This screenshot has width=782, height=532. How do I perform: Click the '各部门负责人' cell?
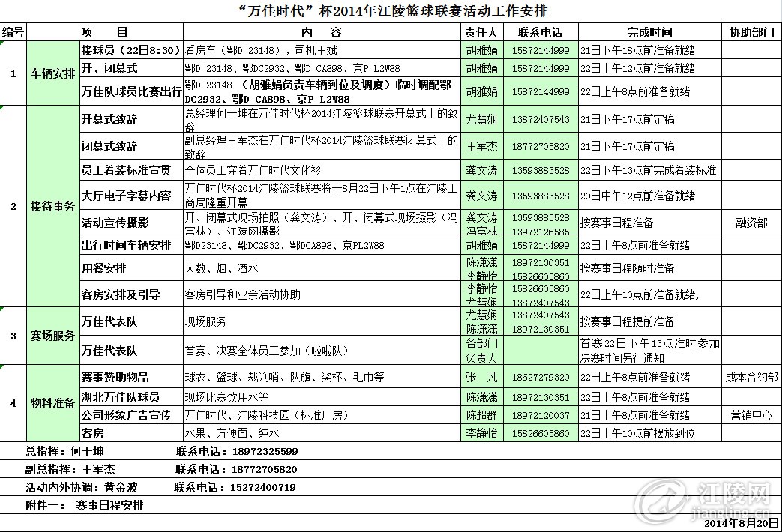[x=482, y=351]
